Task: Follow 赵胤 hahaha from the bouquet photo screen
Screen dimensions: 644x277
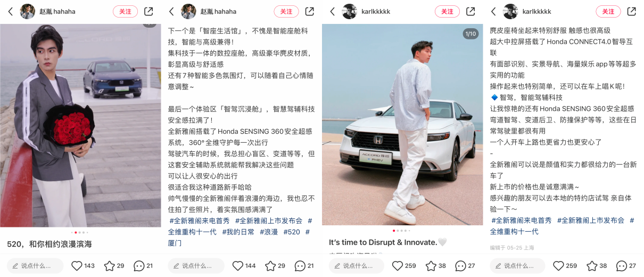Action: [x=125, y=12]
